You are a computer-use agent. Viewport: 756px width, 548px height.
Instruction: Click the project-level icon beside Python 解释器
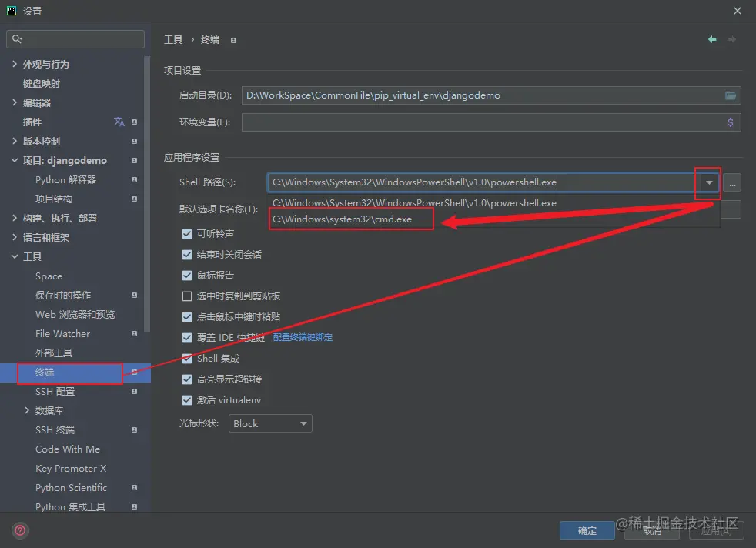click(134, 180)
